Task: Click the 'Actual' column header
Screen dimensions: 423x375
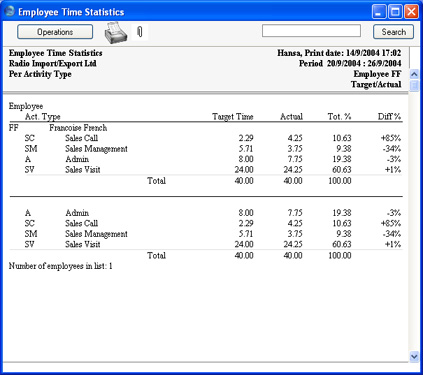Action: 291,117
